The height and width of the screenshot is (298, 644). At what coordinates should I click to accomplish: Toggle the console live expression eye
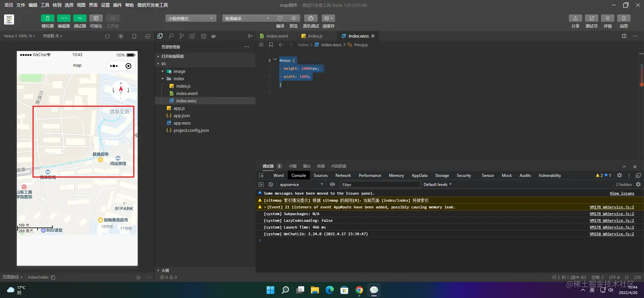pyautogui.click(x=333, y=184)
